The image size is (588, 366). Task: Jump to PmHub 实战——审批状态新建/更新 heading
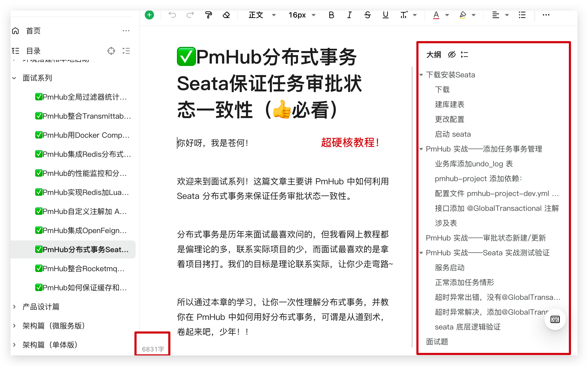486,238
